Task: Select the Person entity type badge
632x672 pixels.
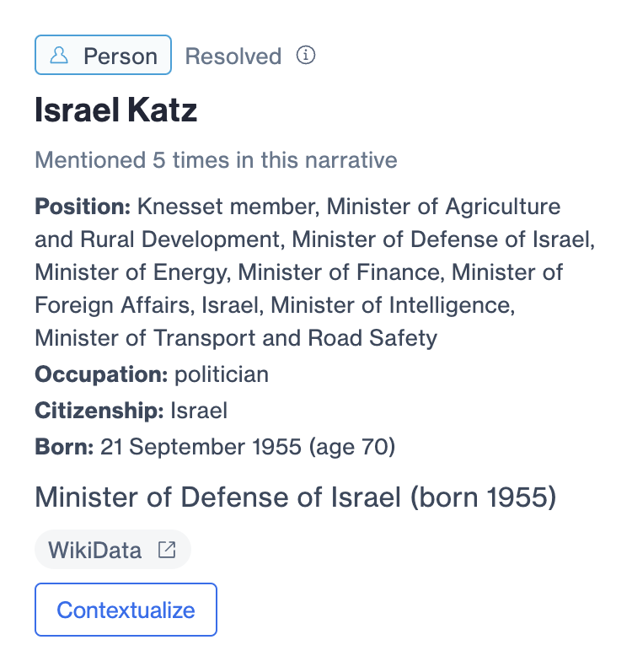Action: pos(103,55)
